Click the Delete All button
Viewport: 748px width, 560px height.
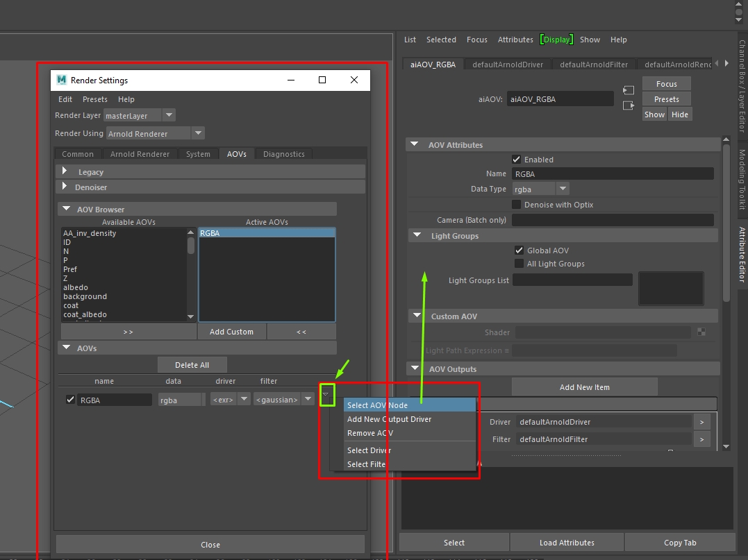click(192, 365)
